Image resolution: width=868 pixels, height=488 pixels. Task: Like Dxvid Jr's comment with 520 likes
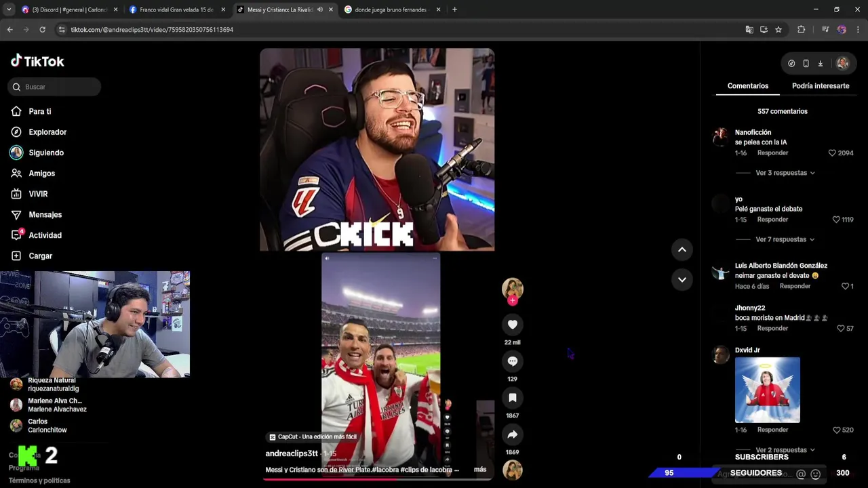(x=836, y=430)
